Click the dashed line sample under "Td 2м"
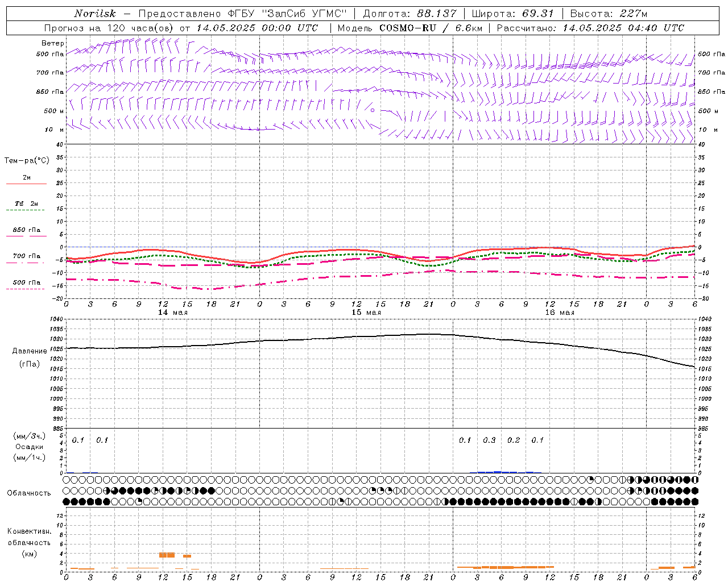Viewport: 728px width, 582px height. pos(25,210)
